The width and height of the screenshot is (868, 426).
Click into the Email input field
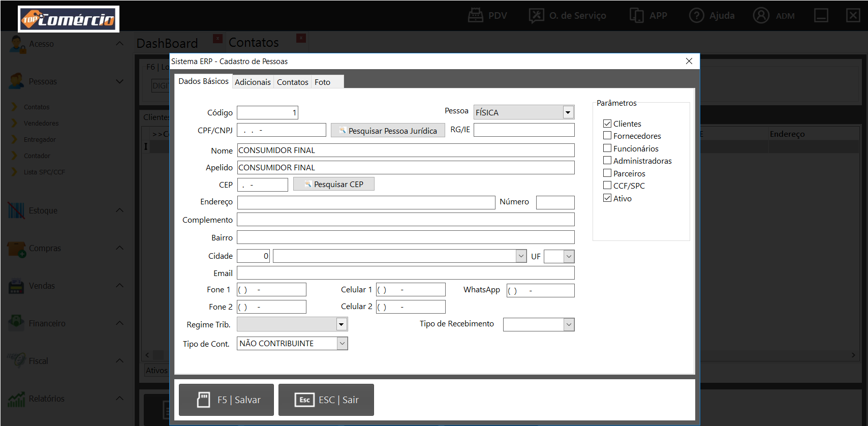[x=405, y=273]
